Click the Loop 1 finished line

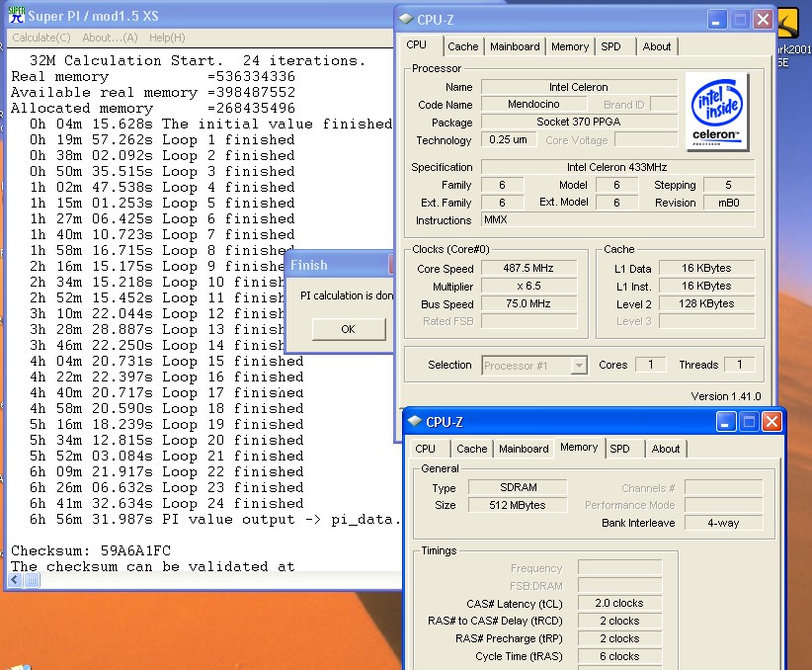[162, 140]
